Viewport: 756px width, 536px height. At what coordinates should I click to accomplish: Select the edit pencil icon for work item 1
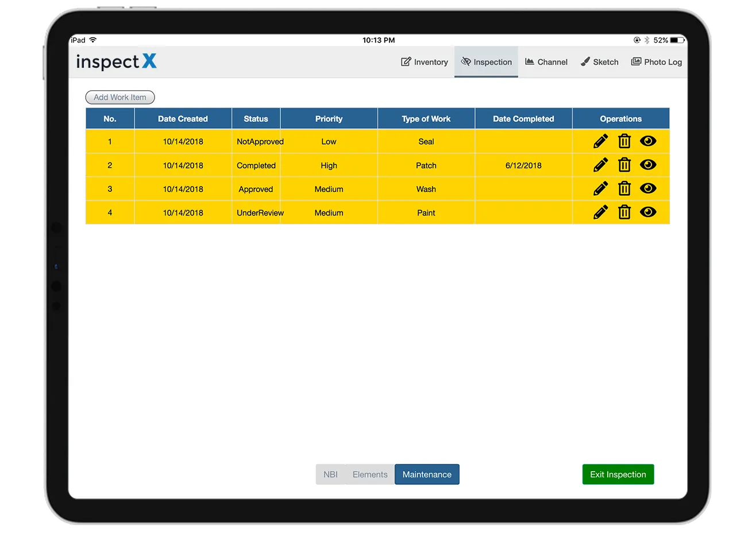tap(600, 141)
